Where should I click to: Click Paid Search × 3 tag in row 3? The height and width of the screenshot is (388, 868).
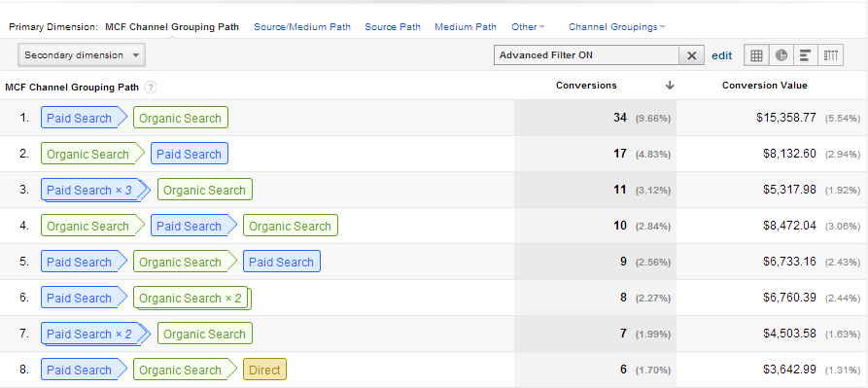pyautogui.click(x=95, y=191)
